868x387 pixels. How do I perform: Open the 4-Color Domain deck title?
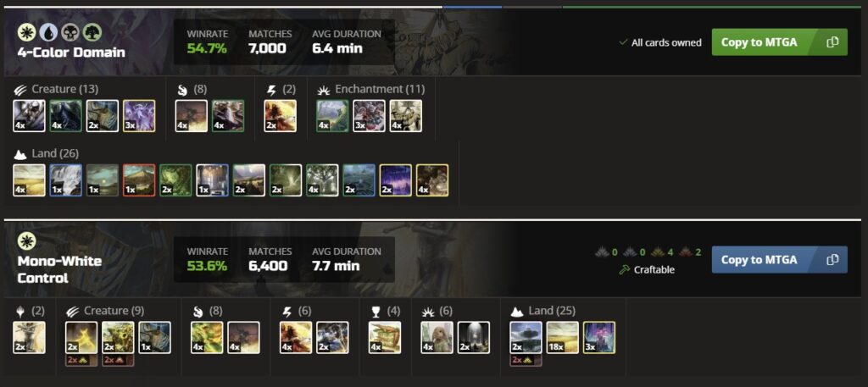pos(71,53)
